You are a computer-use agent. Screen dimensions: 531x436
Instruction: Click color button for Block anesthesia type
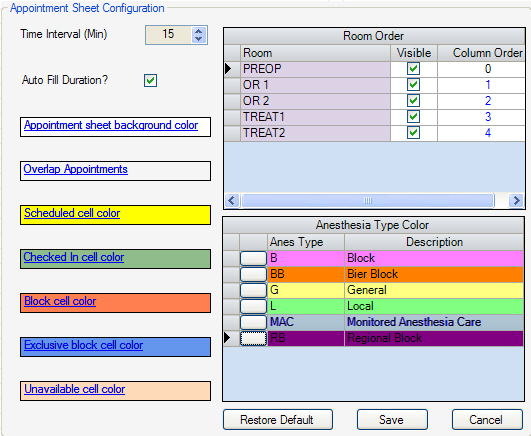coord(253,258)
